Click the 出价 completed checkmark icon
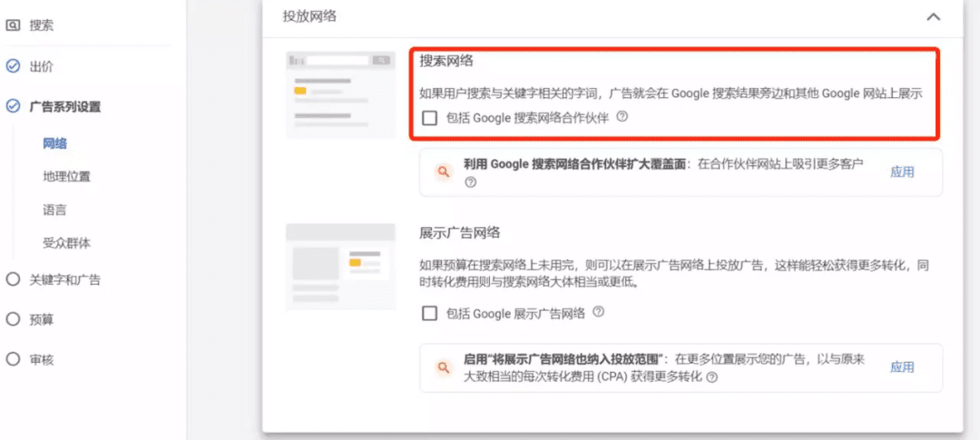980x440 pixels. [13, 66]
